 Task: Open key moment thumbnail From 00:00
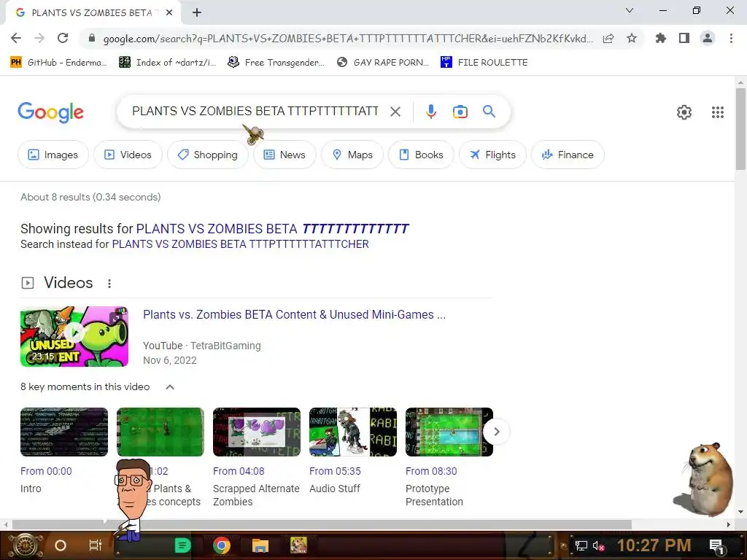64,432
